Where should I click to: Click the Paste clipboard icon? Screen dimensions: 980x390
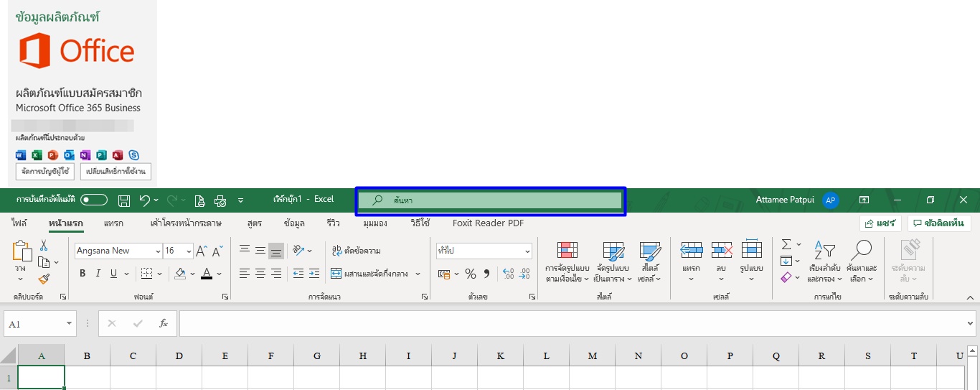(22, 252)
